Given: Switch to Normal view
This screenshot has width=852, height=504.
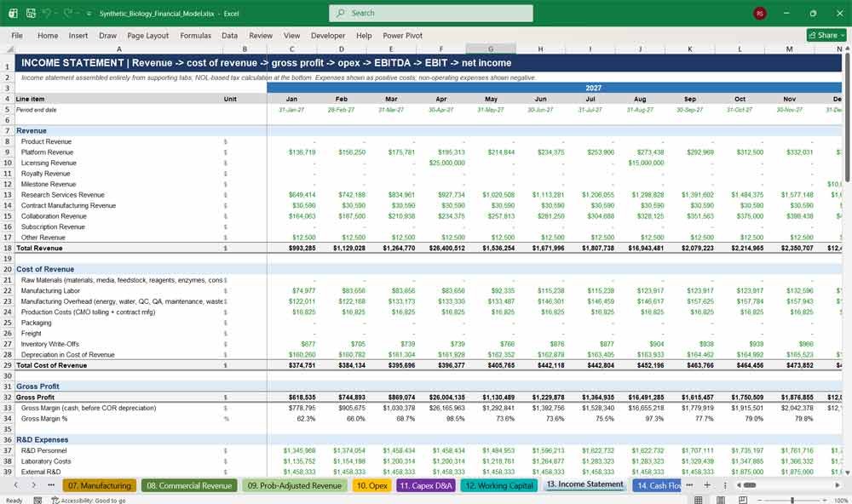Looking at the screenshot, I should (x=699, y=500).
